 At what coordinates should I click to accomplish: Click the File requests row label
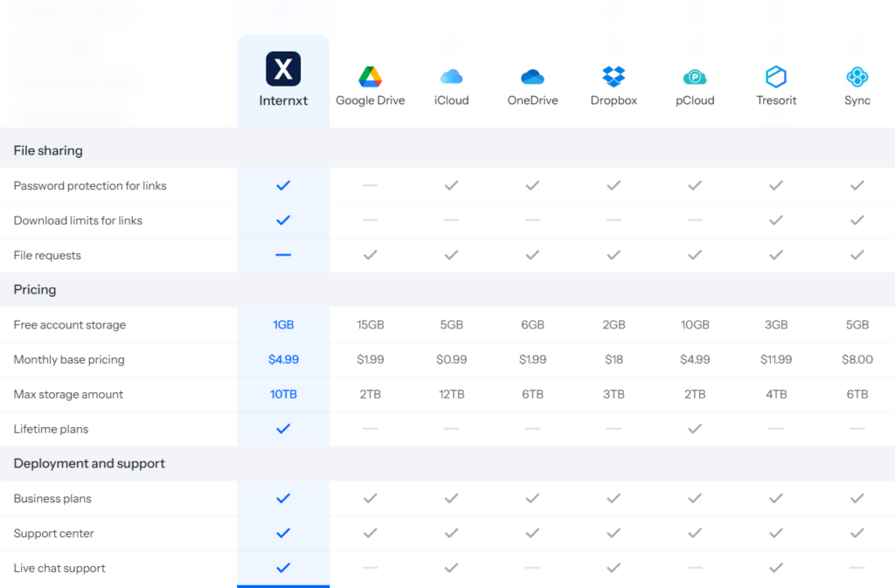click(x=47, y=255)
